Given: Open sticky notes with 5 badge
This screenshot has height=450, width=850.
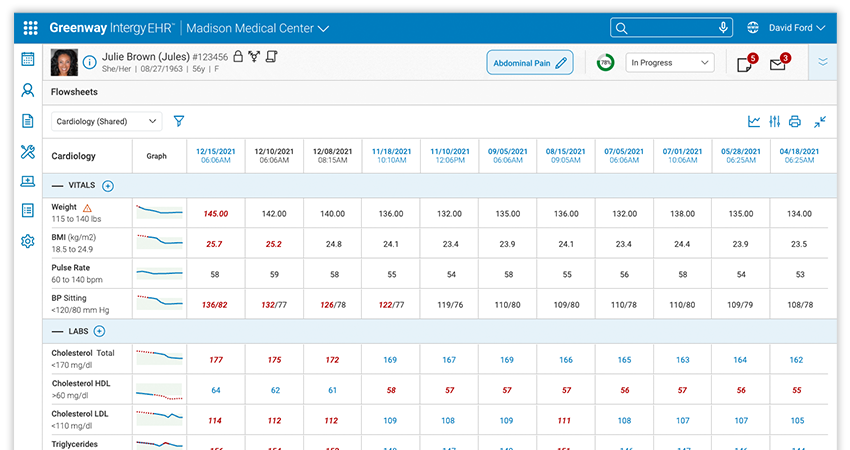Looking at the screenshot, I should tap(744, 65).
